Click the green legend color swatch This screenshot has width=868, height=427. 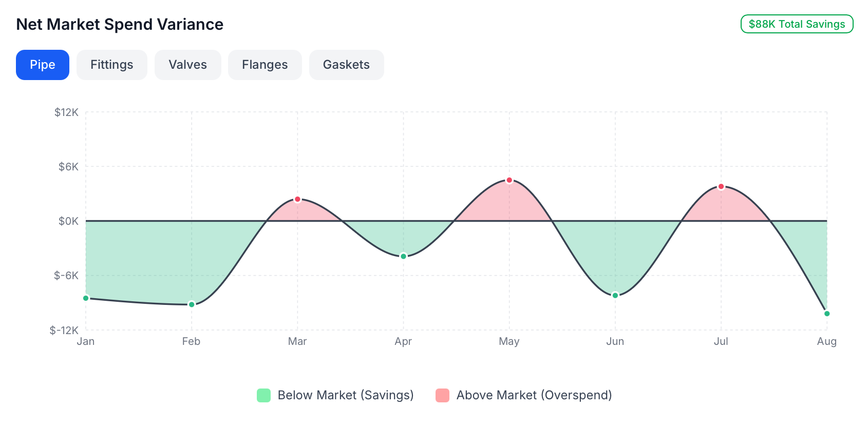tap(263, 395)
